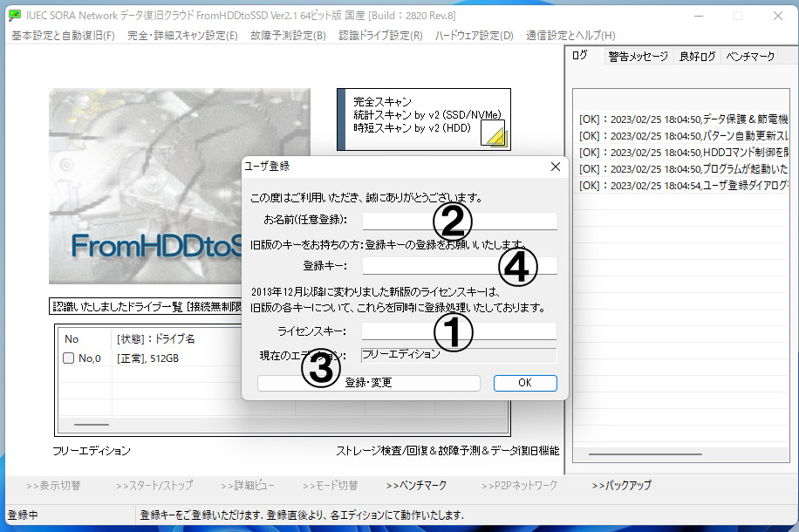
Task: Click >>バックアップ in the bottom bar
Action: pos(622,486)
